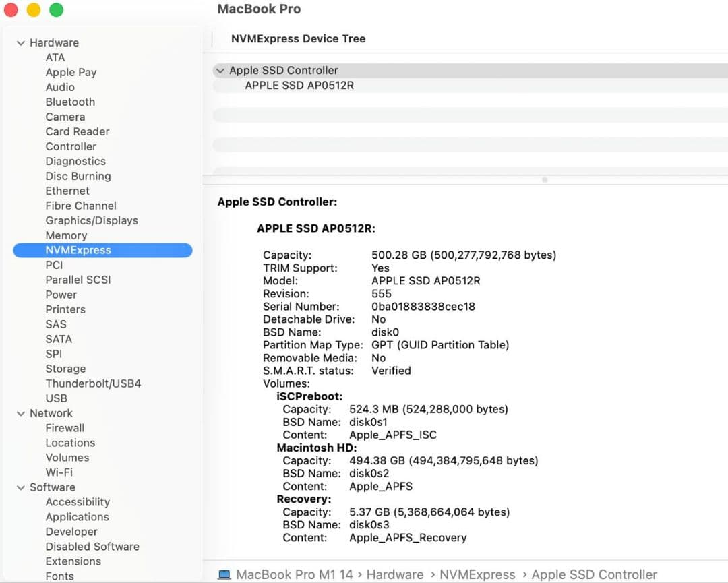Open Graphics/Displays hardware information
This screenshot has width=728, height=583.
tap(91, 220)
